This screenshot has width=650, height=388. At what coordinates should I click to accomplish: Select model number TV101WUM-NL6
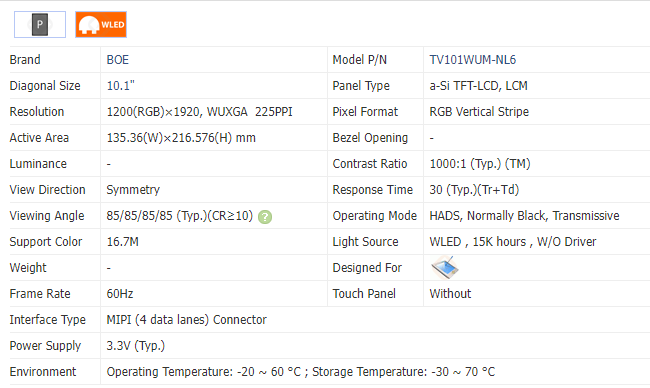(x=473, y=60)
